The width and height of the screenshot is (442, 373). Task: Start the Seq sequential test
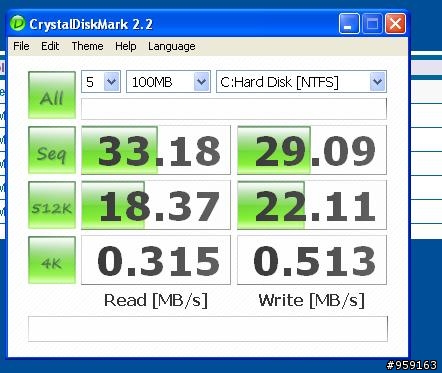point(52,150)
